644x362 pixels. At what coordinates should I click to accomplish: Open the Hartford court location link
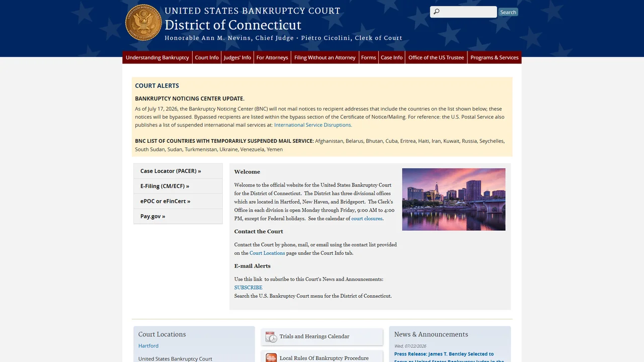148,346
